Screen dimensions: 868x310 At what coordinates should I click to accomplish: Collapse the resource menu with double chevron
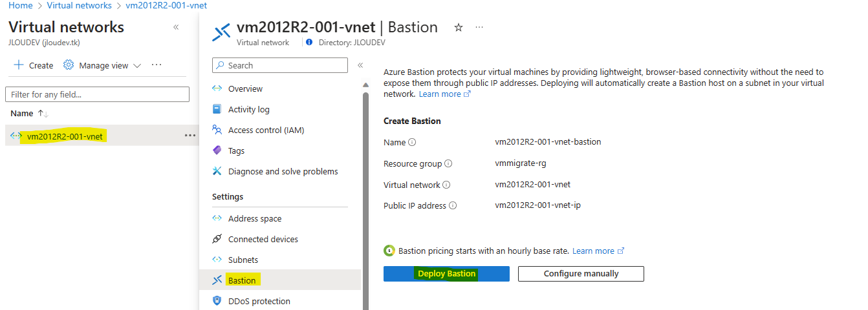point(360,65)
